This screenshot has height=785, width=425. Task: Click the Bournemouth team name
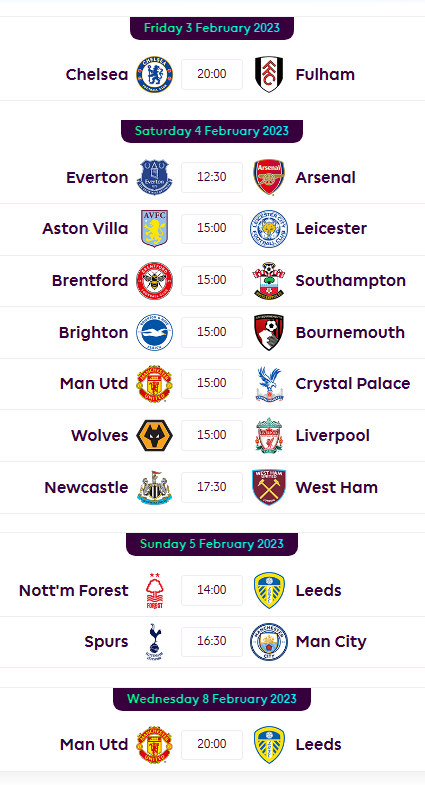click(350, 332)
